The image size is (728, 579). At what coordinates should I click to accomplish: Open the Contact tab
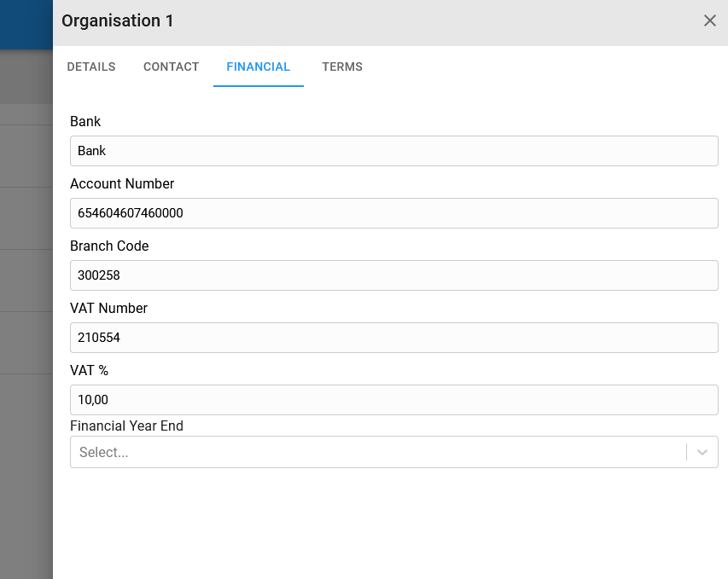pyautogui.click(x=171, y=67)
